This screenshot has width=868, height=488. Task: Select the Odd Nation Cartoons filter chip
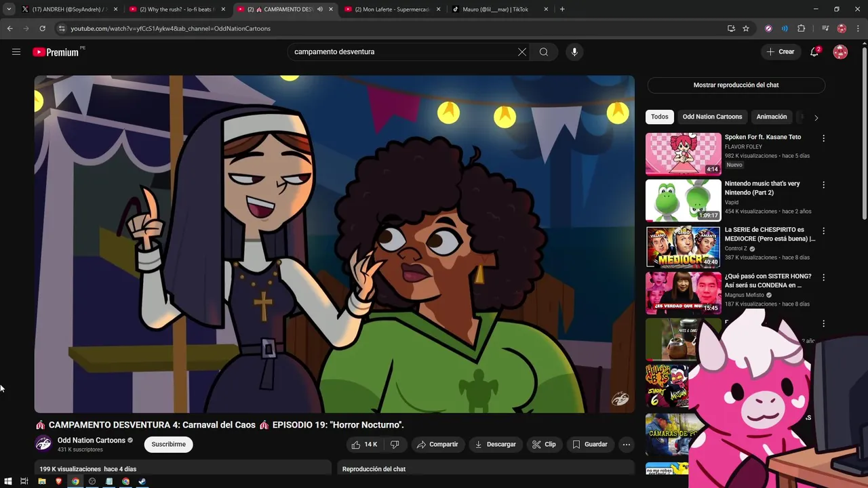(x=712, y=117)
